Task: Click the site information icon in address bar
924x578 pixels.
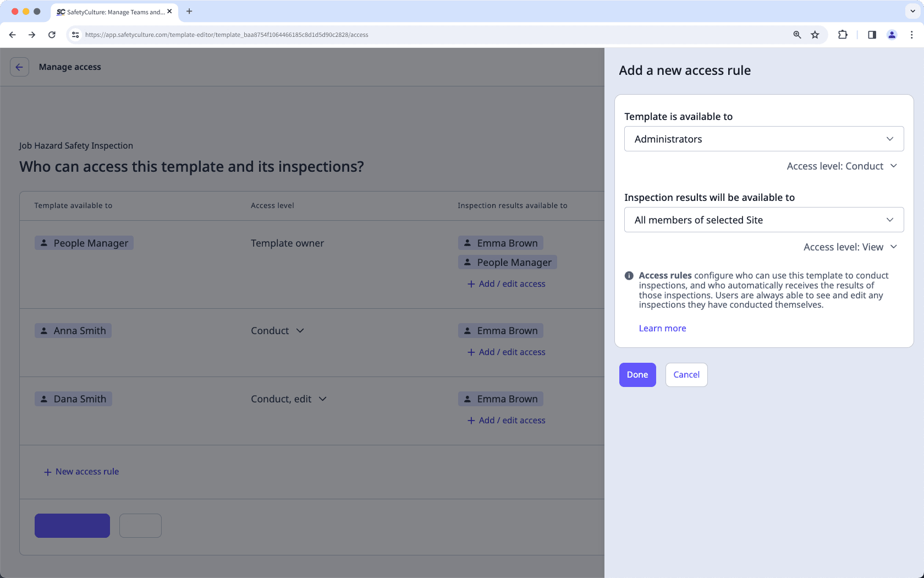Action: tap(75, 34)
